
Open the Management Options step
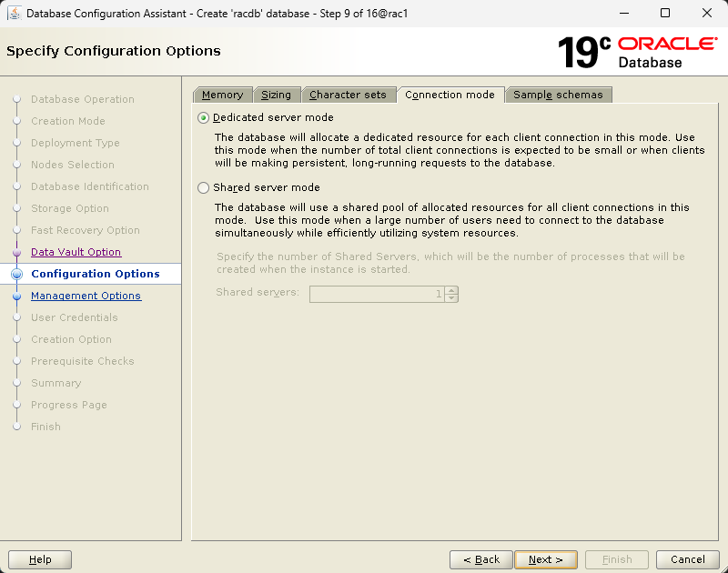86,296
